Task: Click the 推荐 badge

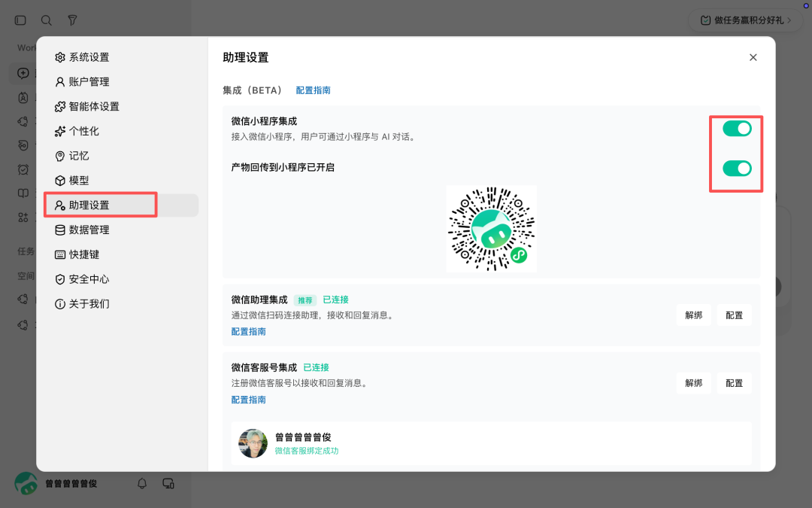Action: click(305, 300)
